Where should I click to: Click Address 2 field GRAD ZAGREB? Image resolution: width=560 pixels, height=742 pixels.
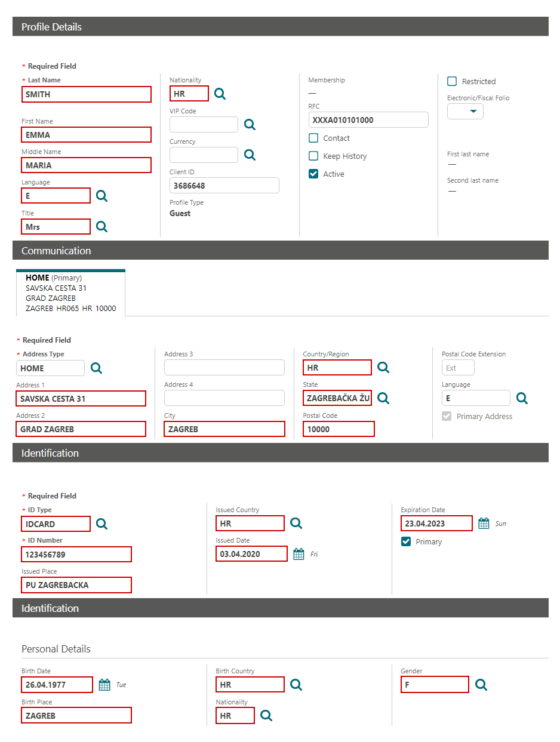tap(81, 429)
